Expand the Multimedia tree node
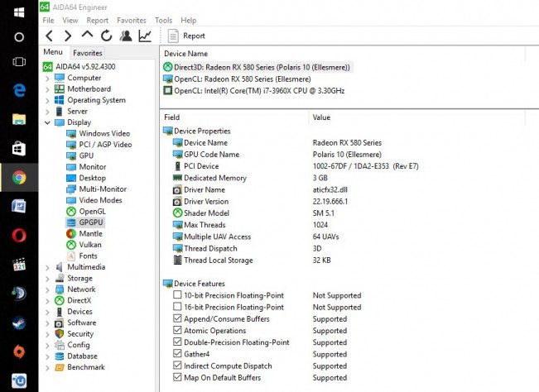The width and height of the screenshot is (539, 392). [x=47, y=267]
